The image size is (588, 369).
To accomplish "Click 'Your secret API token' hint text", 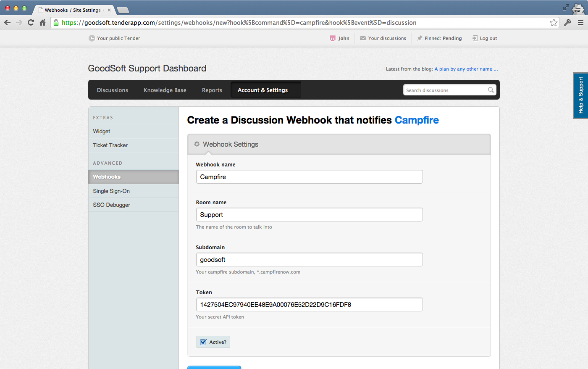I will click(x=220, y=317).
